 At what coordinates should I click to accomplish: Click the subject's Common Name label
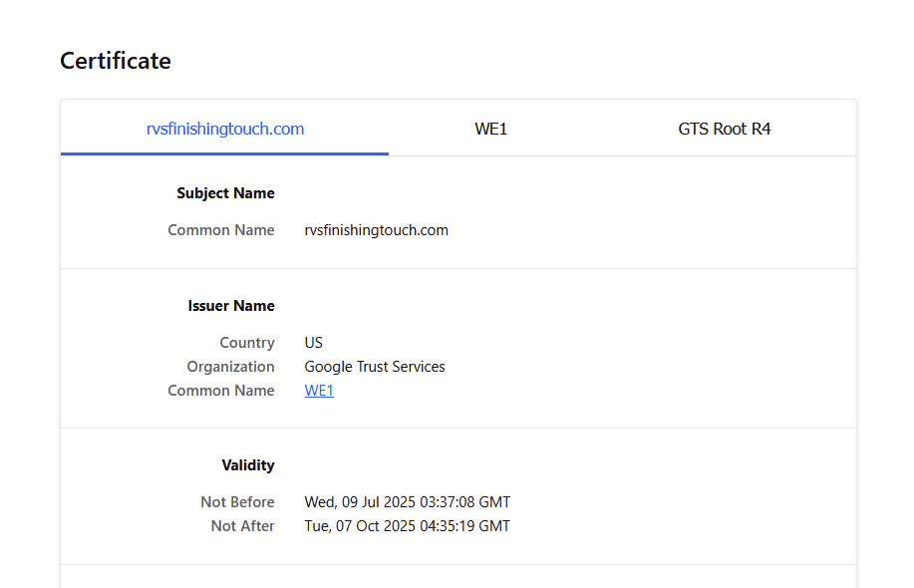[x=221, y=230]
